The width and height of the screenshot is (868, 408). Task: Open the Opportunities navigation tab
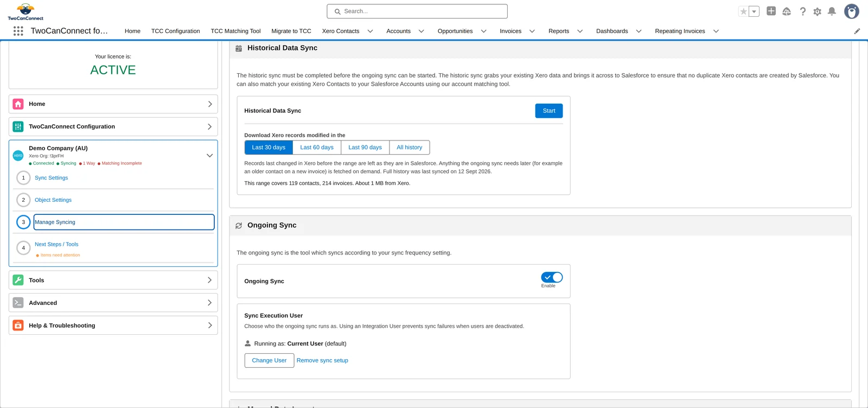(455, 31)
